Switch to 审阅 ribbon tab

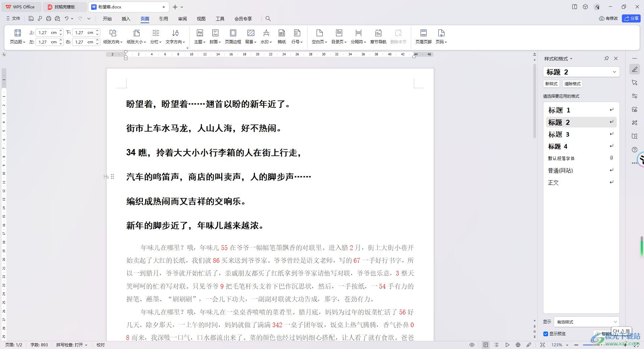tap(182, 19)
